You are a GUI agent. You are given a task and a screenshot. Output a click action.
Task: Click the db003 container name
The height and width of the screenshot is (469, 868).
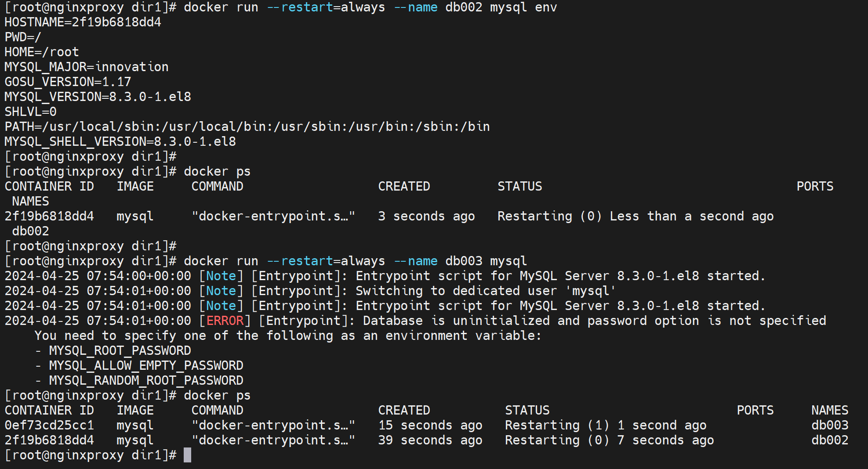coord(829,425)
